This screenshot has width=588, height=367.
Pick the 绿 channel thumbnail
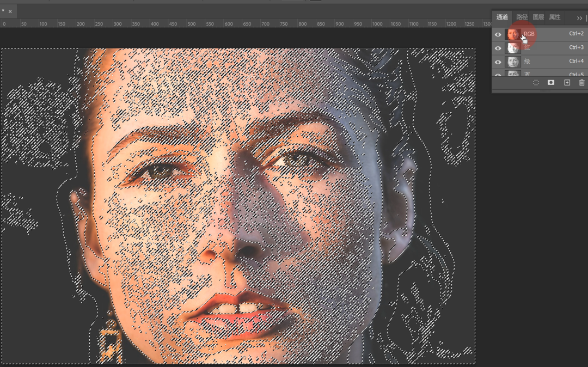(513, 62)
